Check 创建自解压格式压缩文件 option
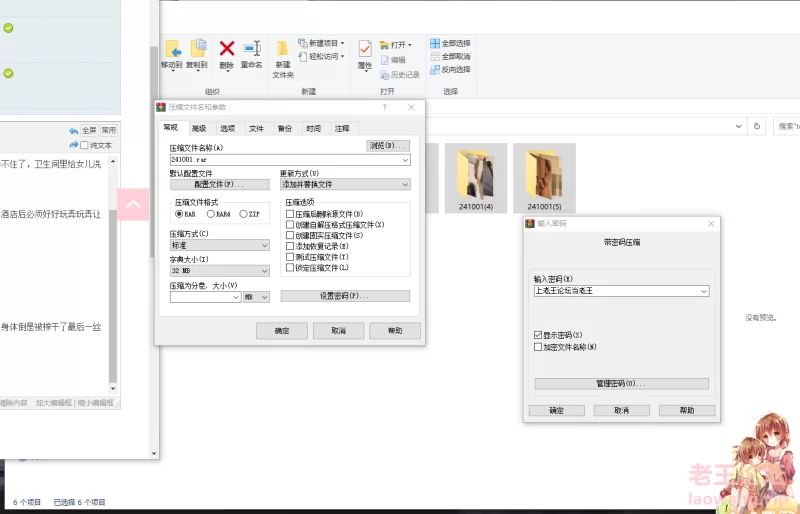 coord(290,225)
